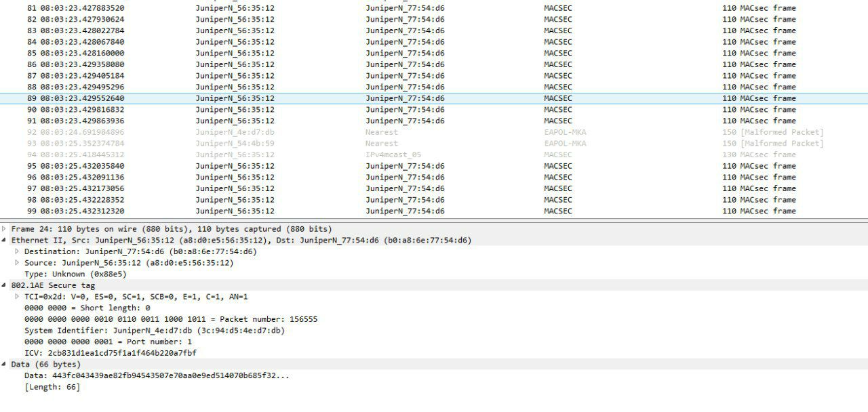Select packet 95 row
Viewport: 868px width, 412px height.
434,166
